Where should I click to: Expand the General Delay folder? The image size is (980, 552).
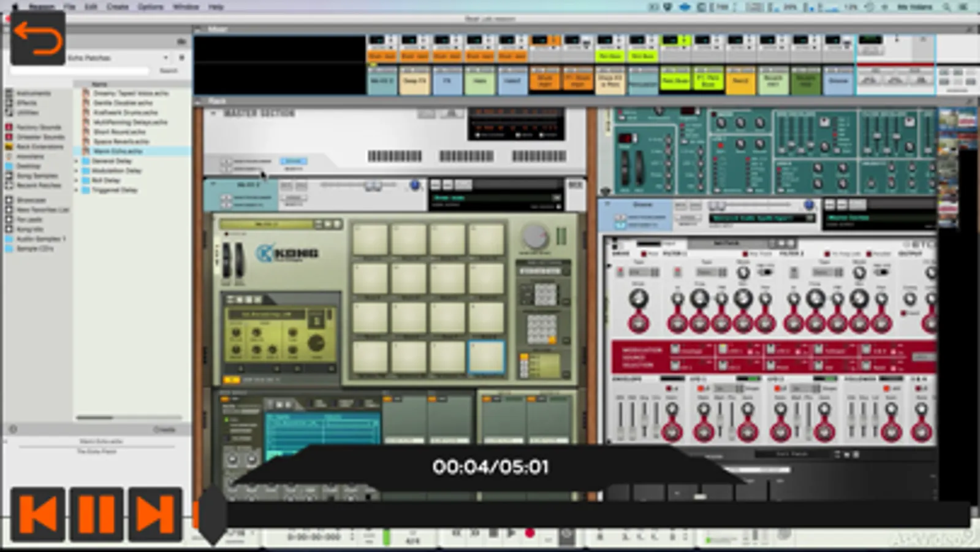click(77, 161)
